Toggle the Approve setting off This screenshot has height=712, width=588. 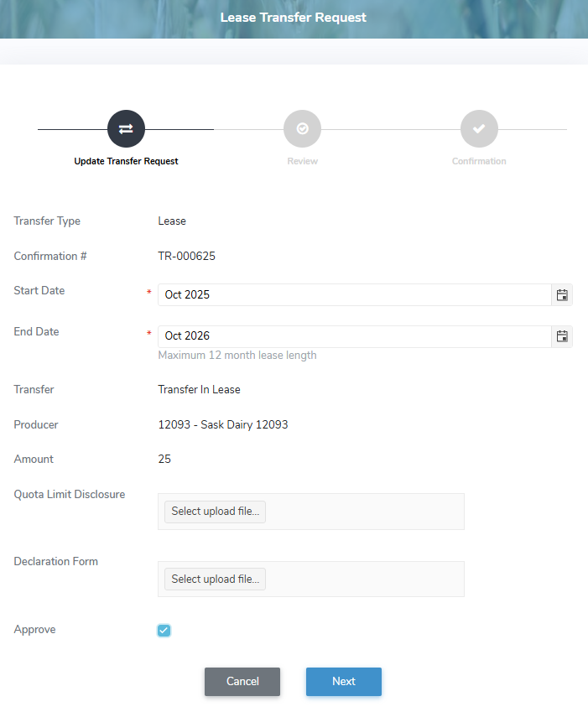pyautogui.click(x=164, y=630)
